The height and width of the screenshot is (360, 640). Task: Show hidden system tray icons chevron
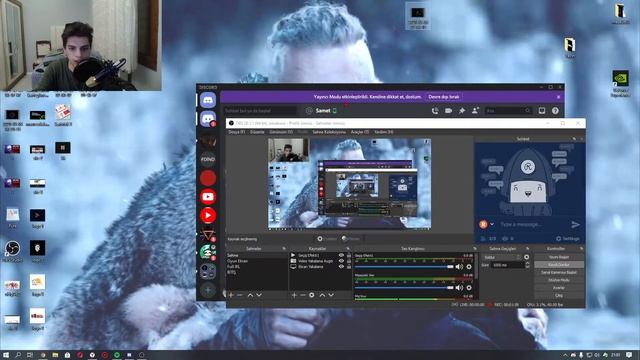tap(565, 355)
